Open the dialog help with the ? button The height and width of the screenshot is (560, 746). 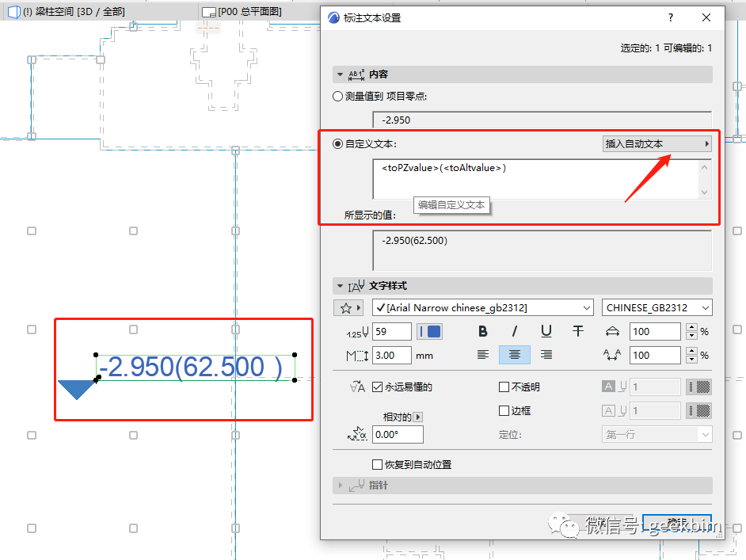tap(669, 17)
